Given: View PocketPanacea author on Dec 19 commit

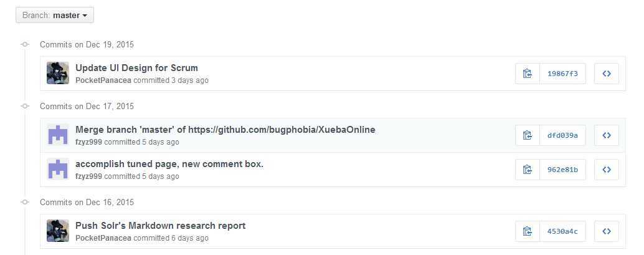Looking at the screenshot, I should (x=103, y=80).
